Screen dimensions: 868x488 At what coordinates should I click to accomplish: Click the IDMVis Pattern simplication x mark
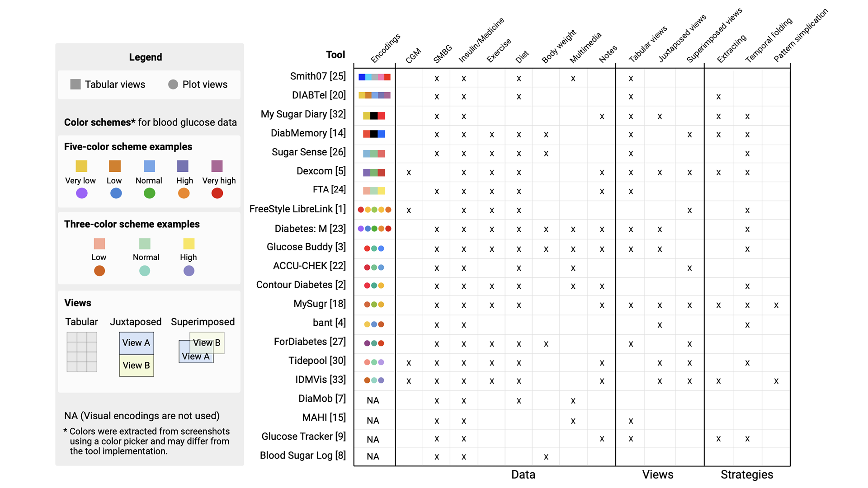click(776, 381)
